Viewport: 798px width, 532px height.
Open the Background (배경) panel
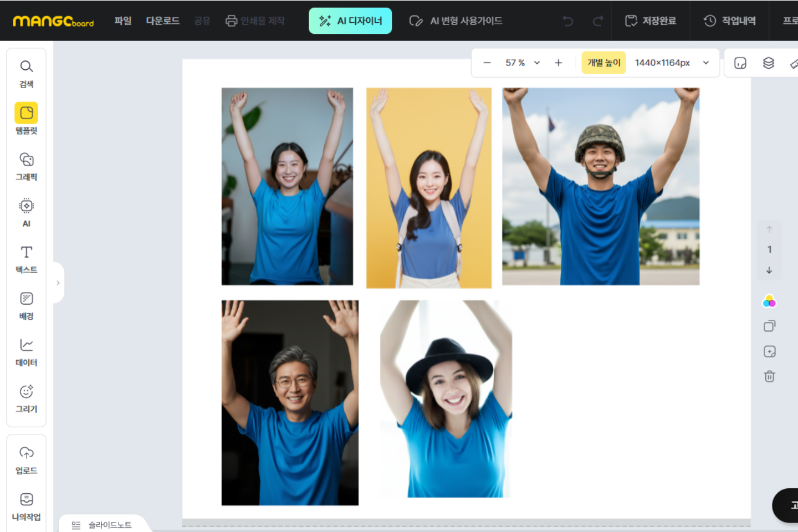tap(26, 306)
